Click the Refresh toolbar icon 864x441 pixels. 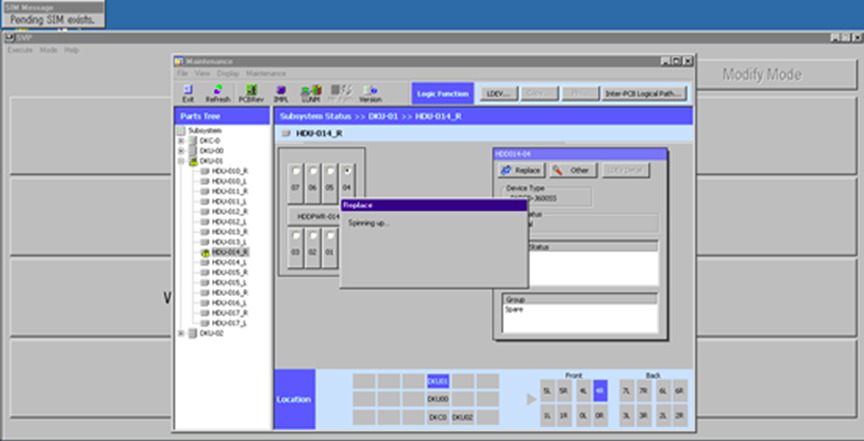click(217, 93)
